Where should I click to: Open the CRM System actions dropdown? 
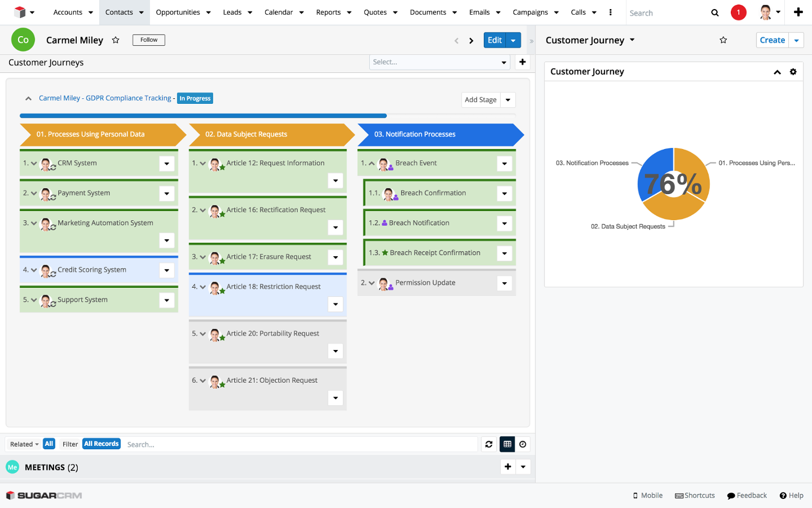[x=166, y=164]
